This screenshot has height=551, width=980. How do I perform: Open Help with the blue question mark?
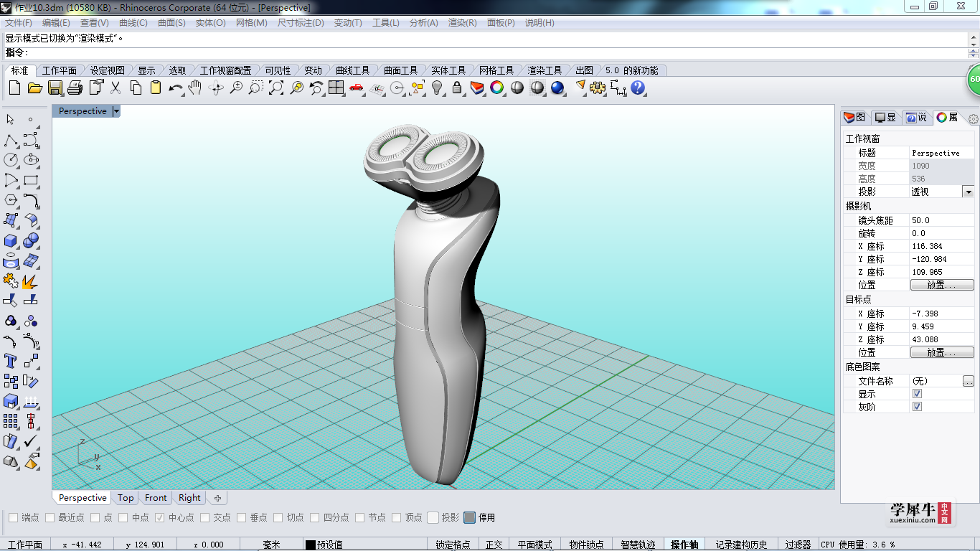(x=638, y=88)
